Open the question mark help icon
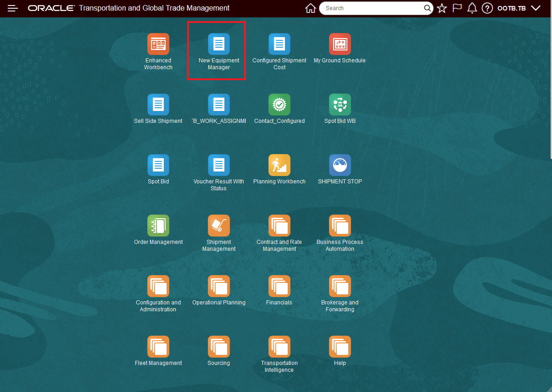This screenshot has height=392, width=552. (487, 8)
